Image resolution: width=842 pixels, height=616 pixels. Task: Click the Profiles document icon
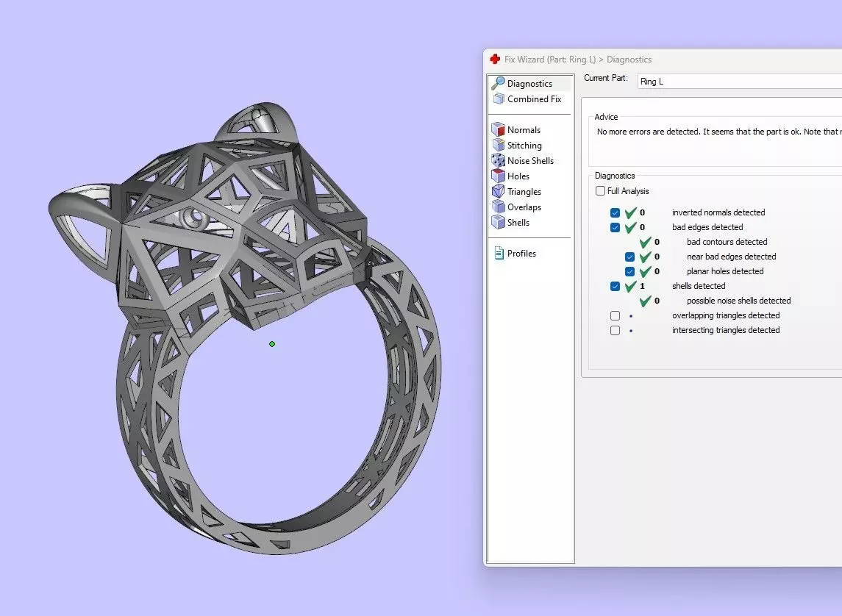499,254
